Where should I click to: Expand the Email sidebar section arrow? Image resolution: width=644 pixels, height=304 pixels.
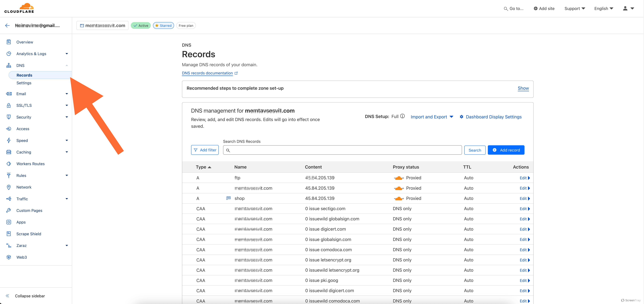pyautogui.click(x=67, y=94)
